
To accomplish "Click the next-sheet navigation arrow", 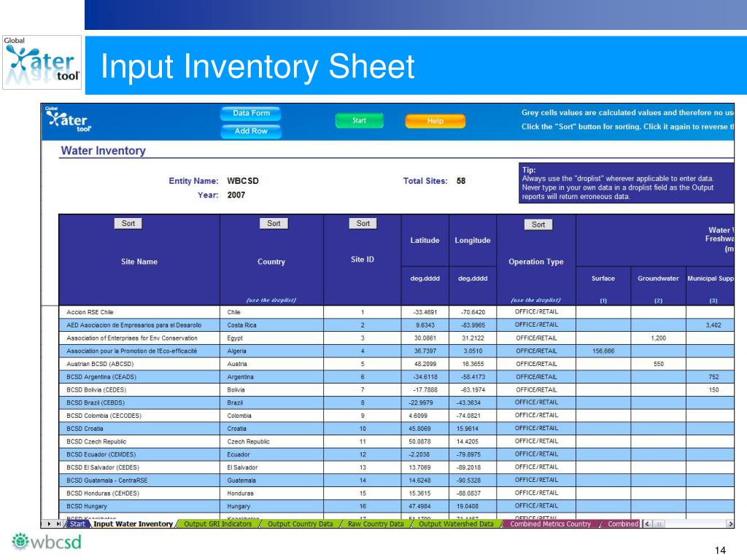I will pyautogui.click(x=49, y=524).
